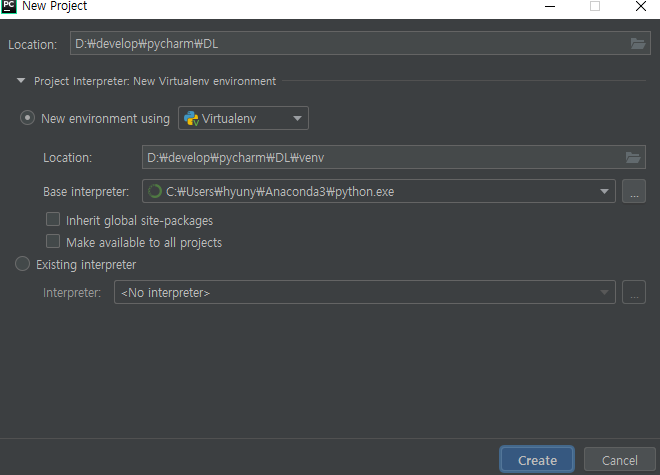Browse folder for venv Location
660x475 pixels.
[x=633, y=157]
